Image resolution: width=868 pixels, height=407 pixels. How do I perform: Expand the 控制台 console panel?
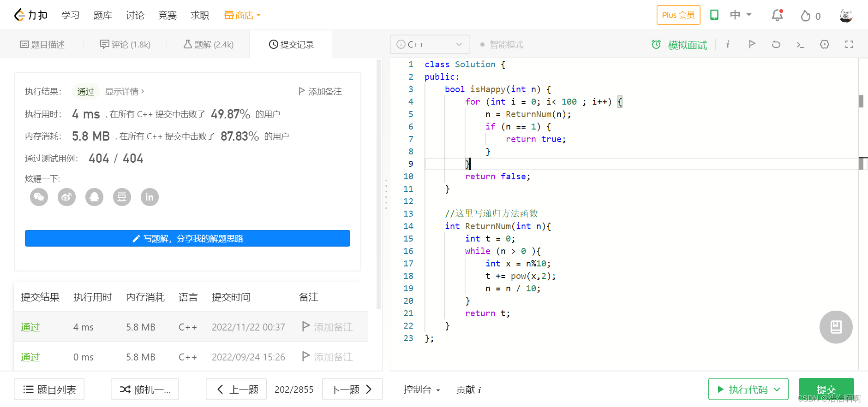click(422, 389)
